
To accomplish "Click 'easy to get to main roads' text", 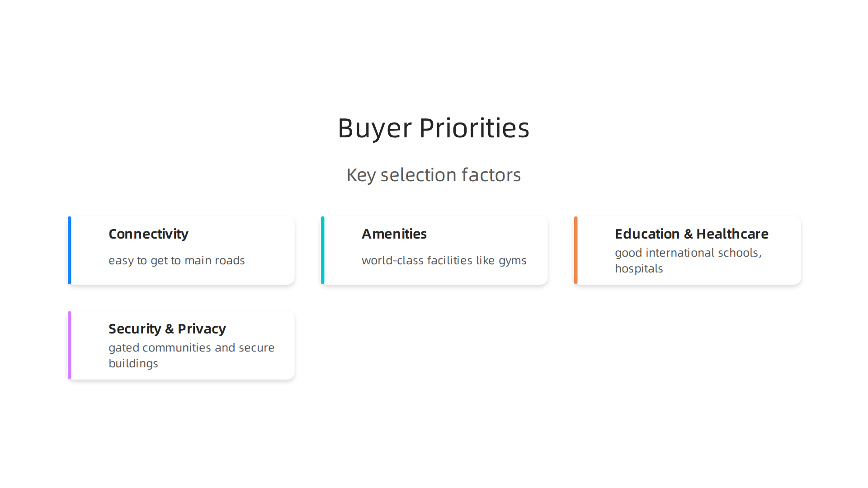I will coord(177,261).
